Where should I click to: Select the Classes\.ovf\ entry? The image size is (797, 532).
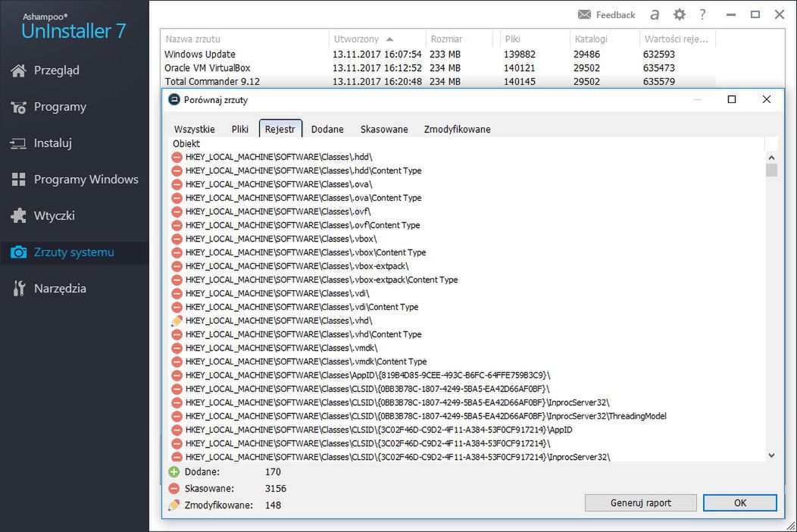click(278, 211)
